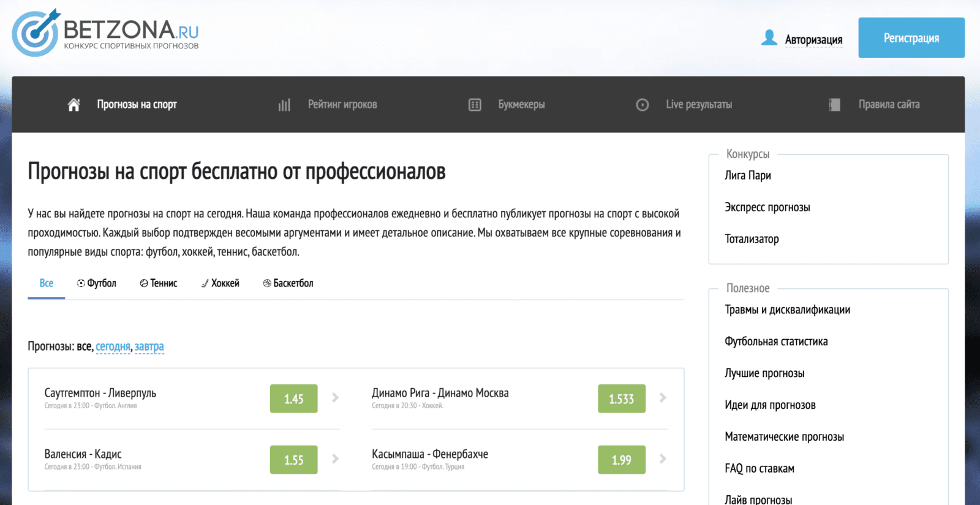Click the book icon beside Правила сайта

834,105
